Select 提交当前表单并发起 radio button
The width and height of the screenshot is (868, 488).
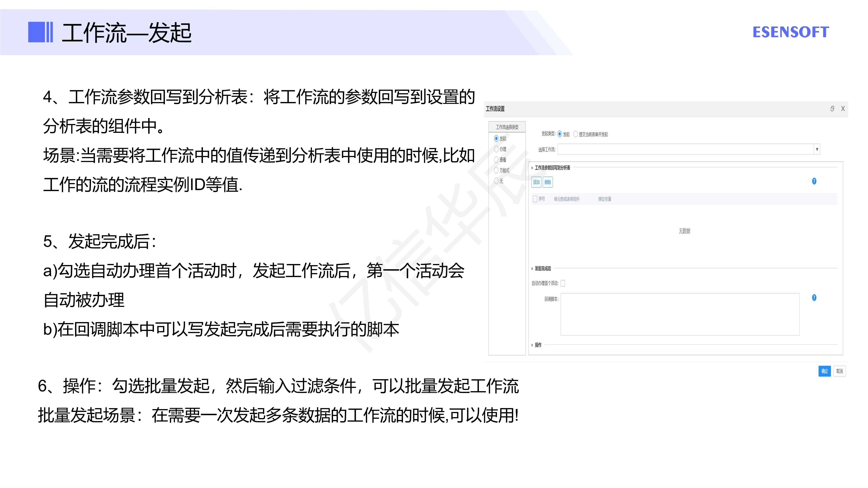(x=575, y=134)
